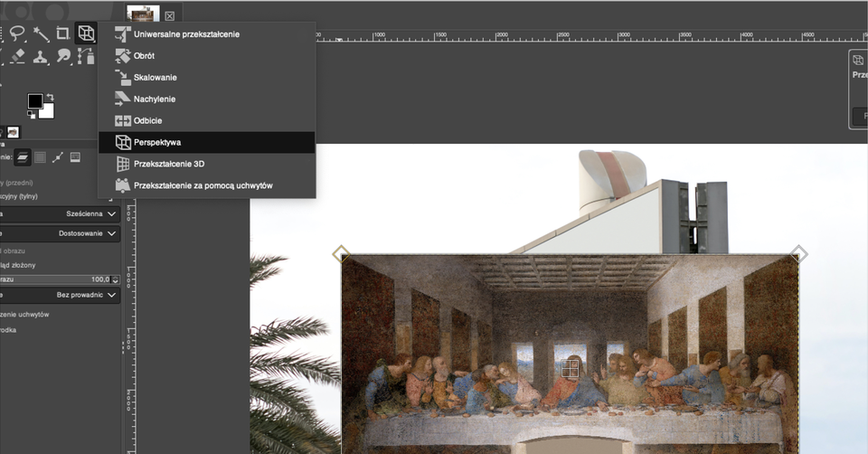Close the open image tab

169,15
